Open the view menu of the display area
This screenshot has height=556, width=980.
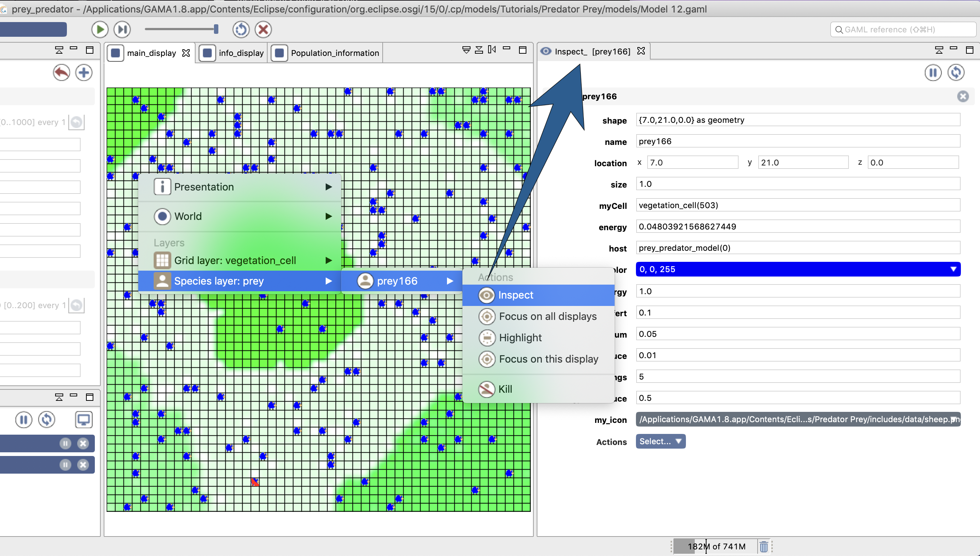point(466,50)
